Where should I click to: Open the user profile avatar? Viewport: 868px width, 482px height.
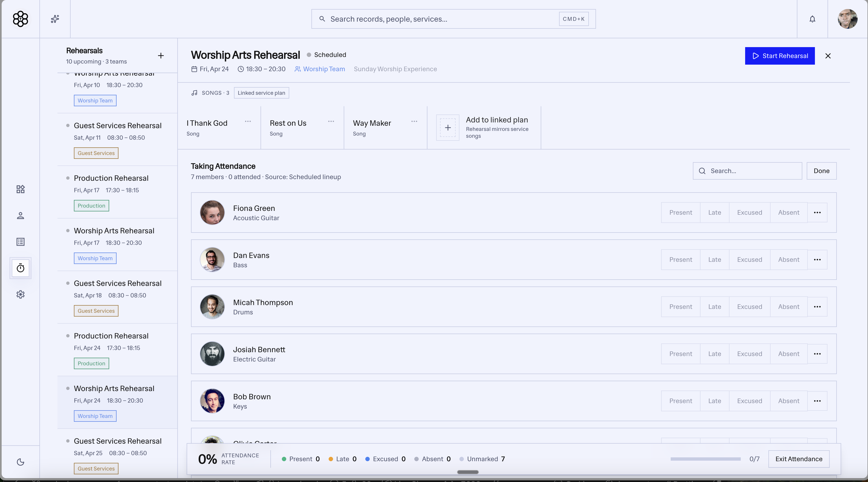tap(847, 19)
